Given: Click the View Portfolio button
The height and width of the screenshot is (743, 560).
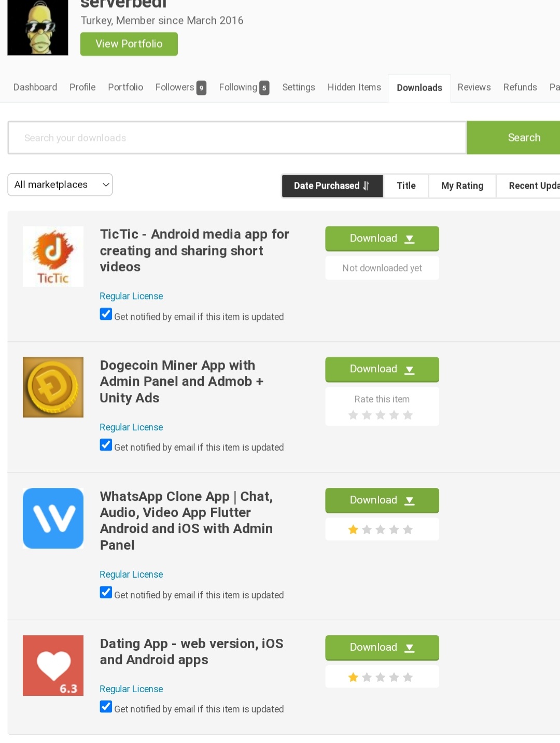Looking at the screenshot, I should (x=129, y=44).
